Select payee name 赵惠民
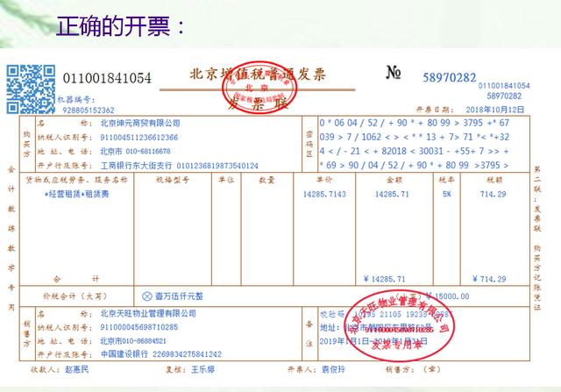This screenshot has width=561, height=392. click(76, 369)
